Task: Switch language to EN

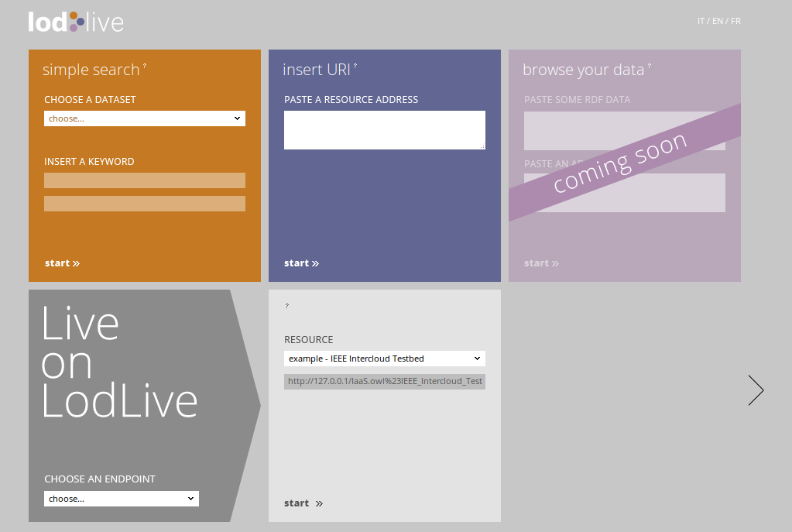Action: click(717, 21)
